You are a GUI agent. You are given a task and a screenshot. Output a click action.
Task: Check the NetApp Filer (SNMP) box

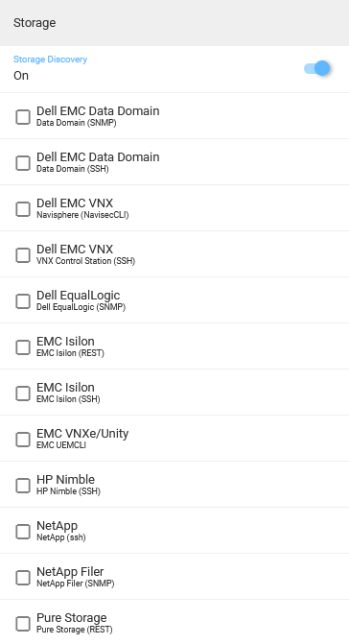23,577
